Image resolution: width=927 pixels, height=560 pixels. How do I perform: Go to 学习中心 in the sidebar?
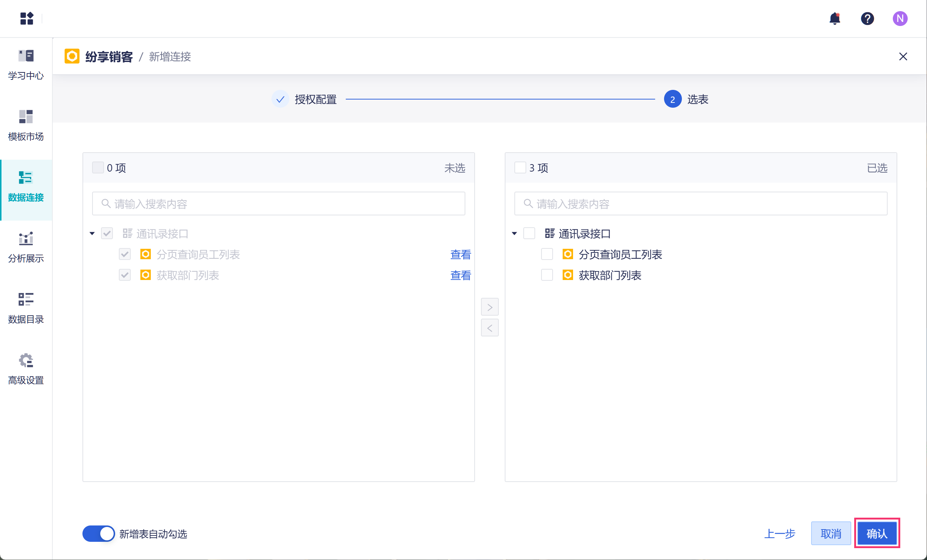[26, 64]
